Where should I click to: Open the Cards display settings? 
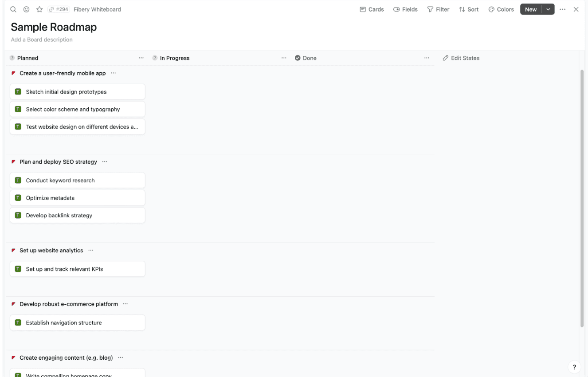point(372,9)
